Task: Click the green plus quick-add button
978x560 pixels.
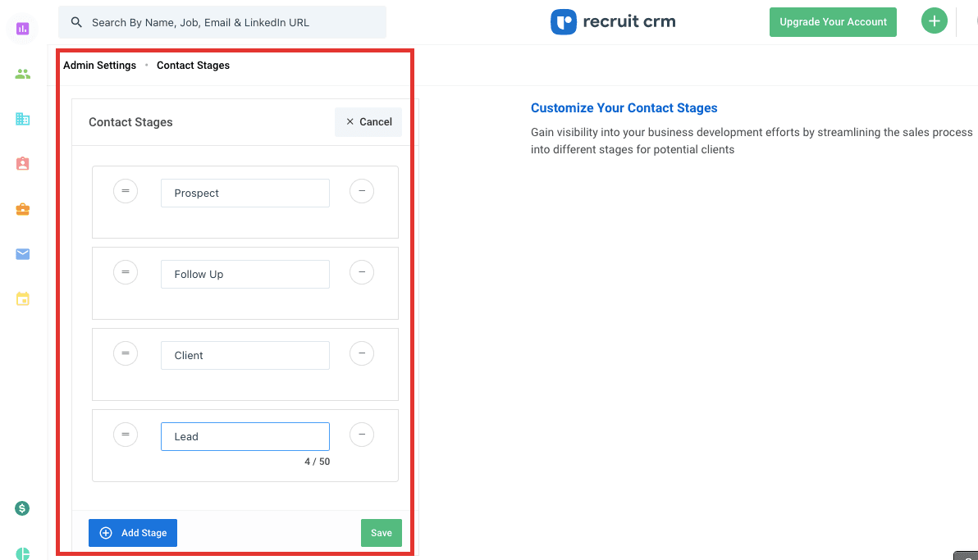Action: 934,20
